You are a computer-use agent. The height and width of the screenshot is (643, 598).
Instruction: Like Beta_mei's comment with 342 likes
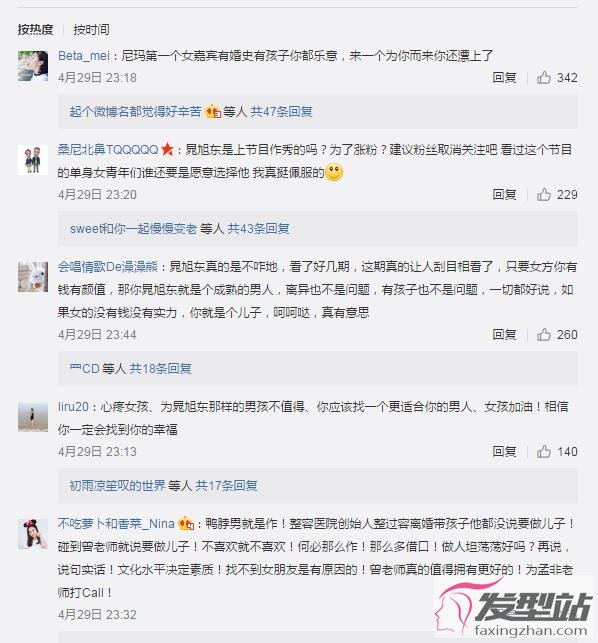544,77
